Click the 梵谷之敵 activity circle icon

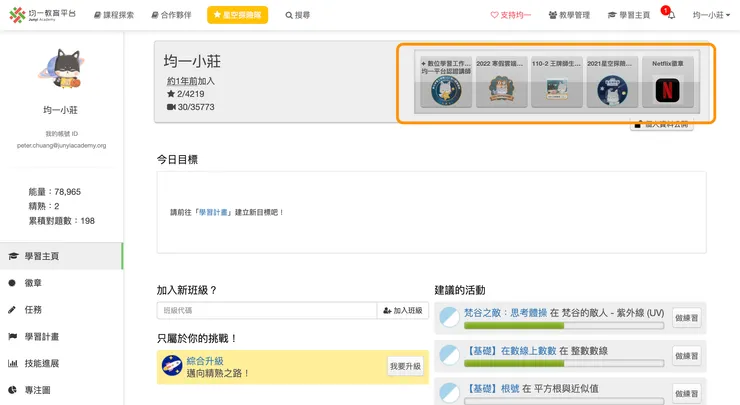[x=449, y=318]
